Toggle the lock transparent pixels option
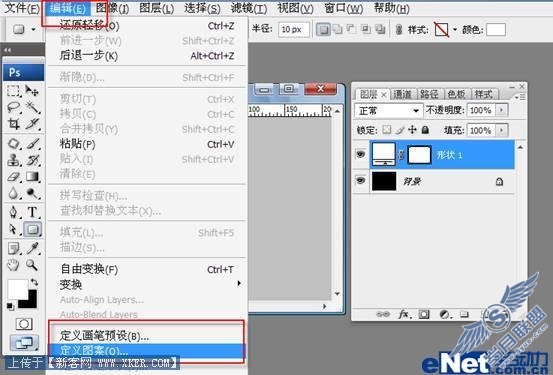 tap(387, 130)
